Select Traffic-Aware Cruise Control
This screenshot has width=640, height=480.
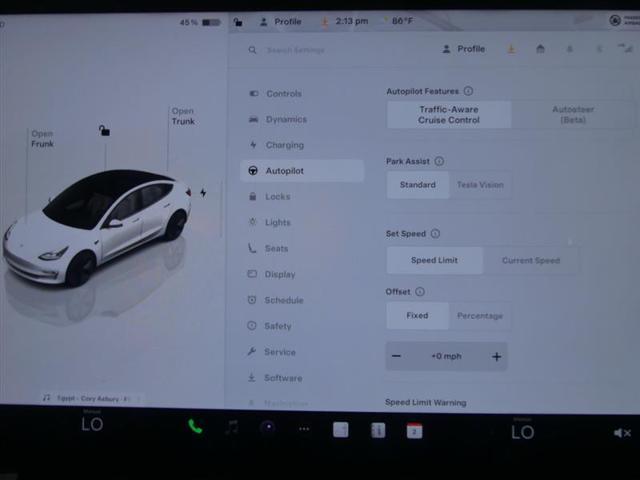(x=449, y=115)
